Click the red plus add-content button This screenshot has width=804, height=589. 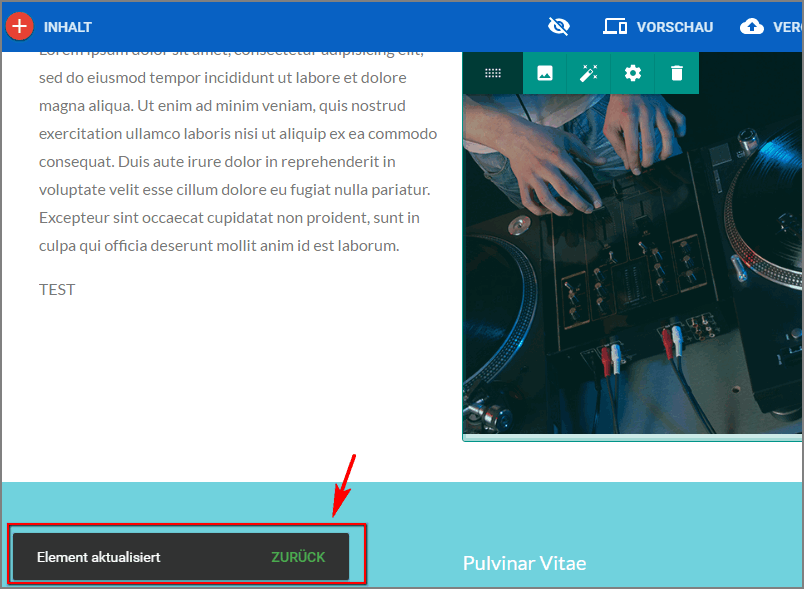[x=20, y=27]
